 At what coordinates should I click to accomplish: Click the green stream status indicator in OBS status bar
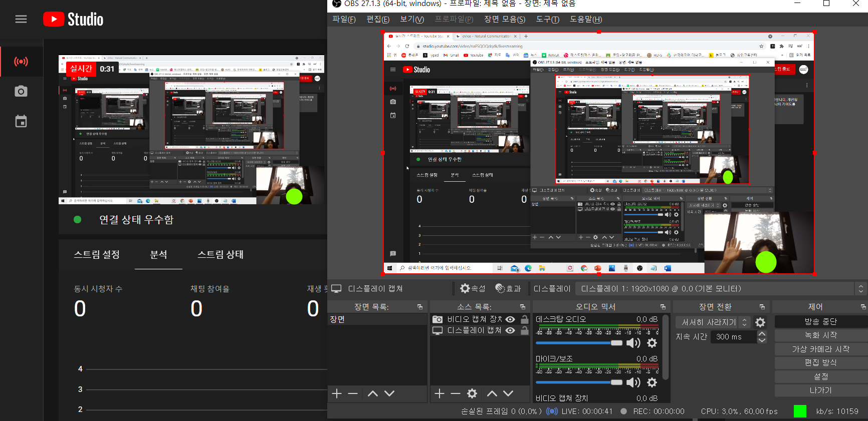point(800,411)
